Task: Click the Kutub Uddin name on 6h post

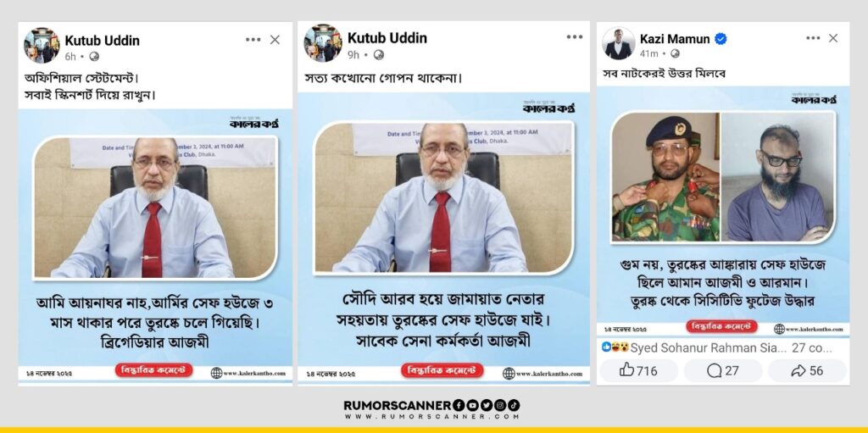Action: click(x=102, y=41)
